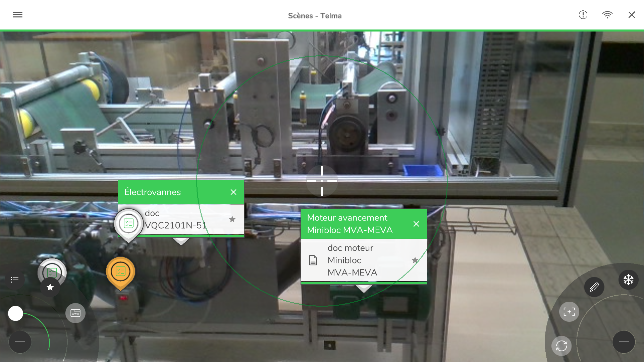This screenshot has height=362, width=644.
Task: Select the orange checklist map pin
Action: 120,271
